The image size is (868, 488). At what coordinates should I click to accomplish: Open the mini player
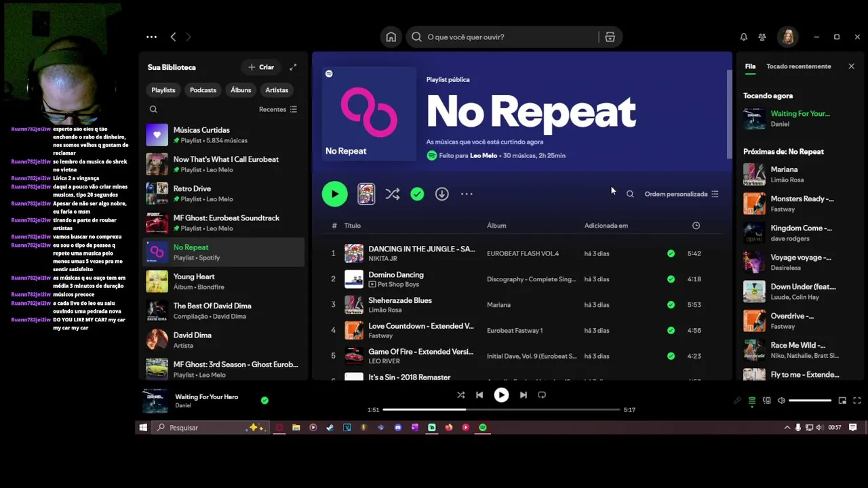click(x=842, y=401)
